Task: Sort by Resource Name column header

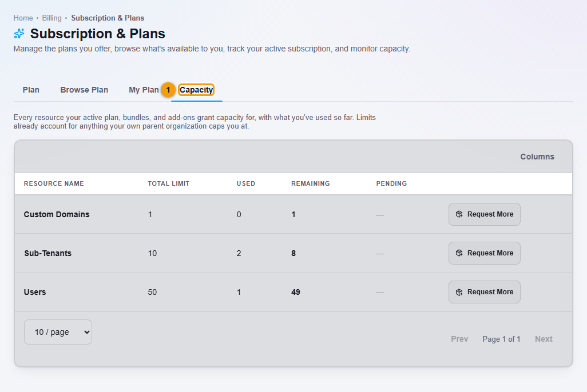Action: pos(54,183)
